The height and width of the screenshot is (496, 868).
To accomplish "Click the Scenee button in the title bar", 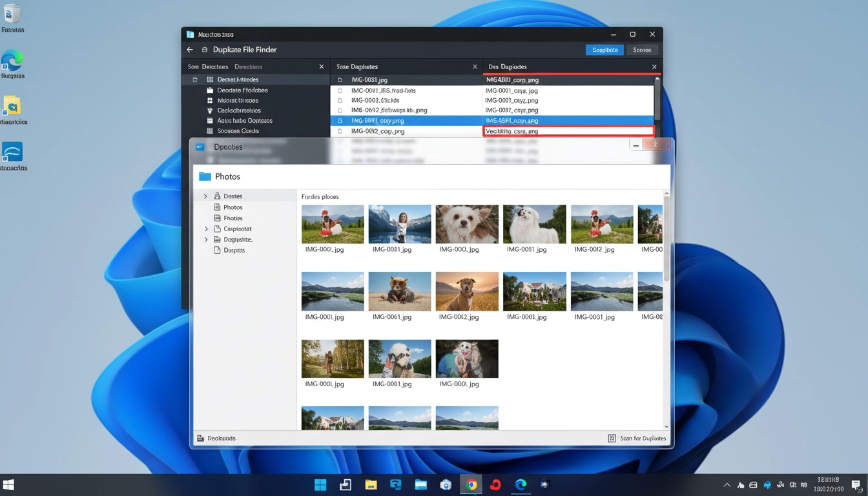I will (642, 50).
